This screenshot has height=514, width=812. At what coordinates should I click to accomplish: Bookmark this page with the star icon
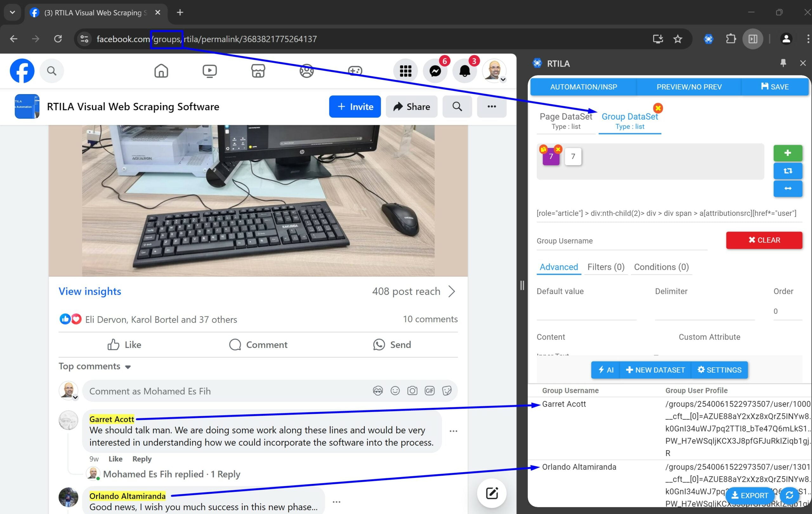pos(678,39)
